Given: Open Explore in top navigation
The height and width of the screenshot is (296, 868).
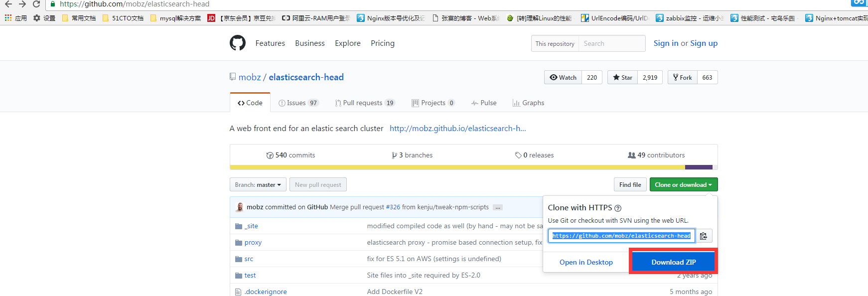Looking at the screenshot, I should [348, 43].
